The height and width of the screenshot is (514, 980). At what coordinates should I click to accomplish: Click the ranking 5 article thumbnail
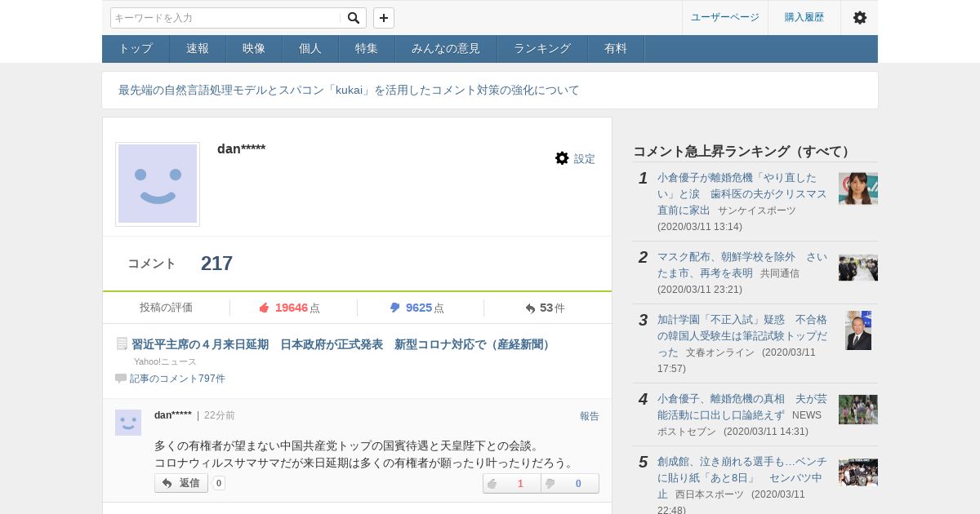(858, 472)
